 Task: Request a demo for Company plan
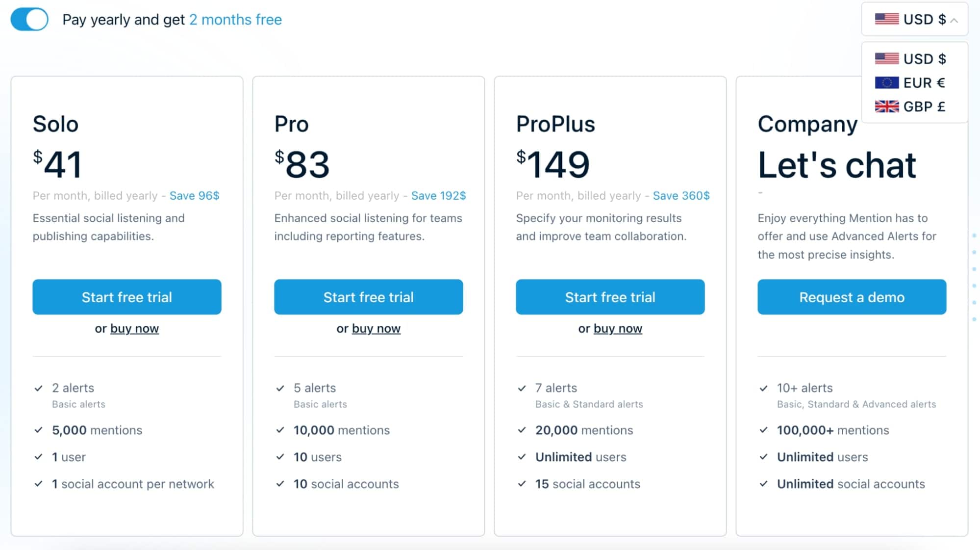851,296
